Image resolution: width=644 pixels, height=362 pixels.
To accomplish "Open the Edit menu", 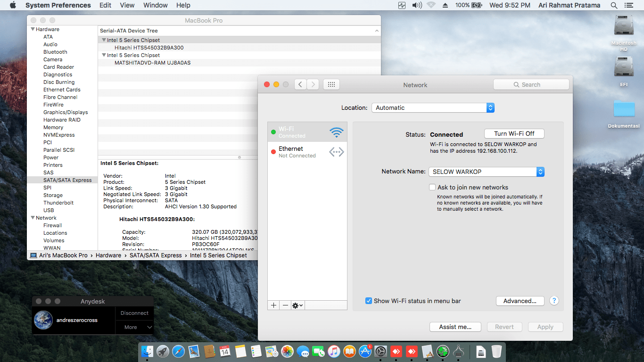I will [x=106, y=5].
